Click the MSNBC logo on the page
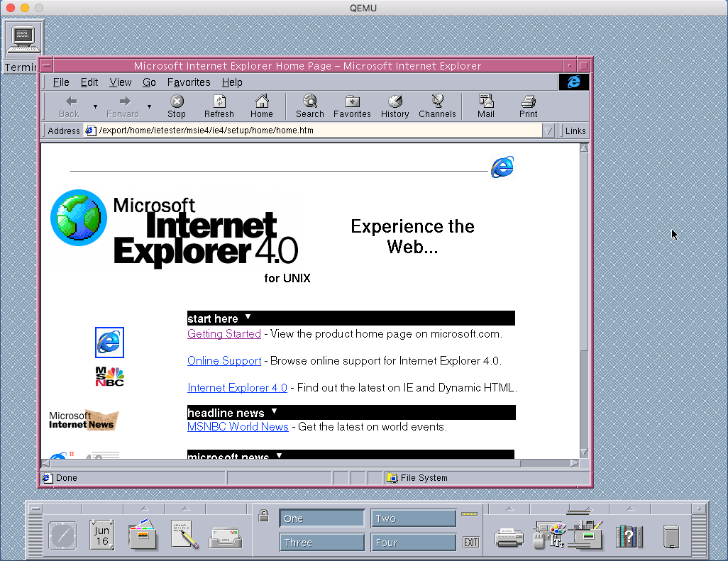 click(109, 377)
